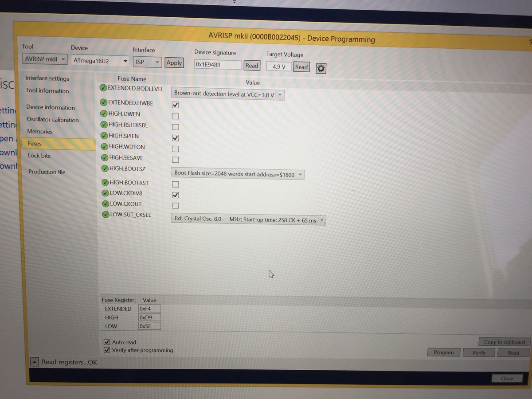Enable the HIGH.RSTDISBL fuse checkbox

175,127
